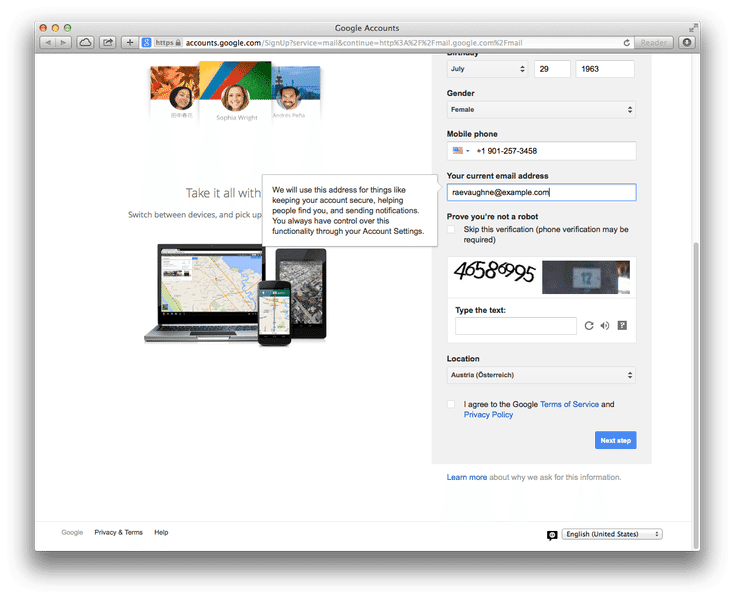Reload the page with refresh icon
The image size is (735, 599).
point(626,43)
